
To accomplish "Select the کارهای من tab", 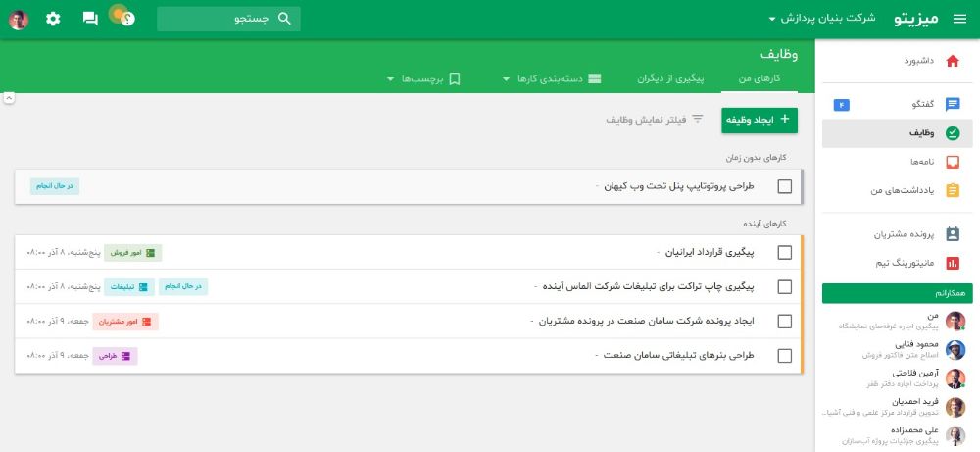I will tap(759, 78).
